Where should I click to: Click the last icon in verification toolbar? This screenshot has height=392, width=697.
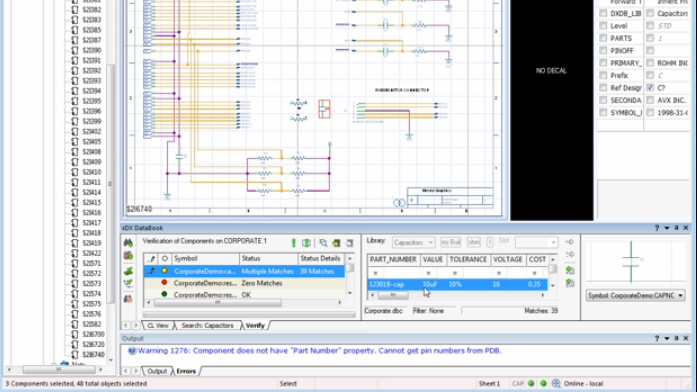point(349,243)
